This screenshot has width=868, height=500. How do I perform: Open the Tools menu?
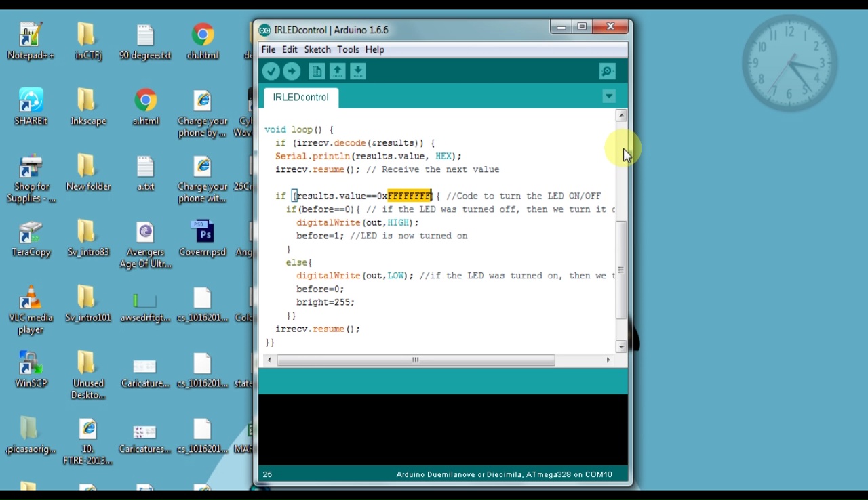pyautogui.click(x=348, y=49)
